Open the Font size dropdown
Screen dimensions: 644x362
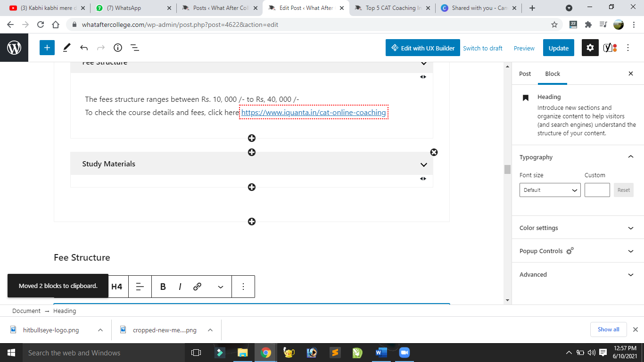(x=550, y=190)
